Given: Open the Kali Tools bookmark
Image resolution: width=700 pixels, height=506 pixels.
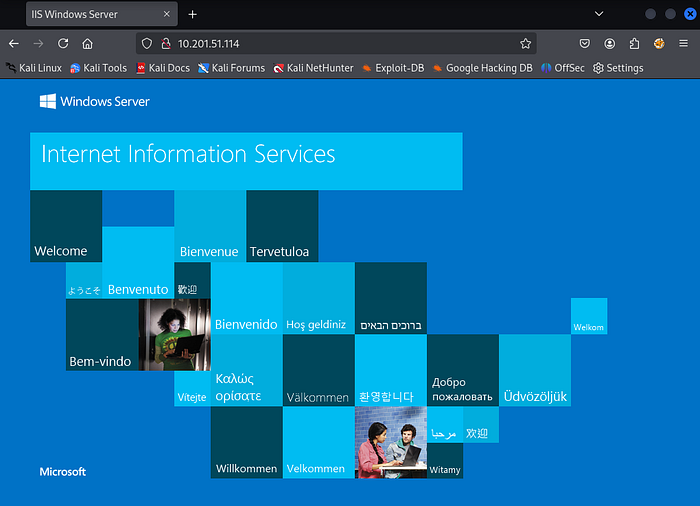Looking at the screenshot, I should click(x=99, y=68).
